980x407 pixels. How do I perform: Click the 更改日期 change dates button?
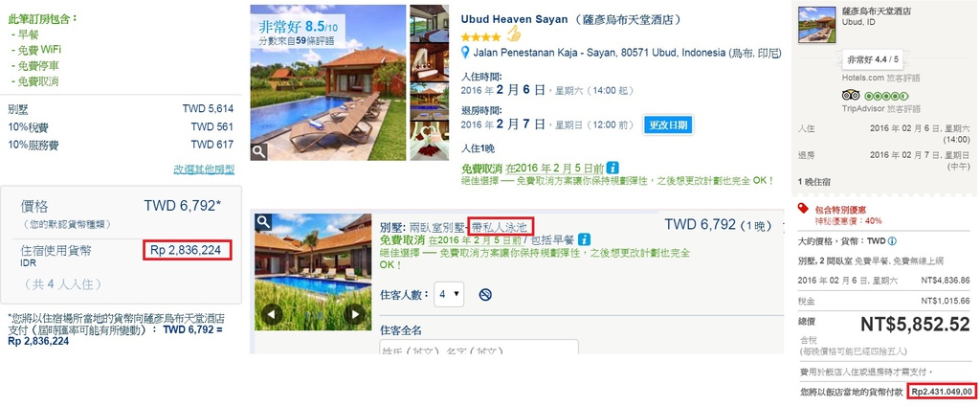tap(668, 125)
